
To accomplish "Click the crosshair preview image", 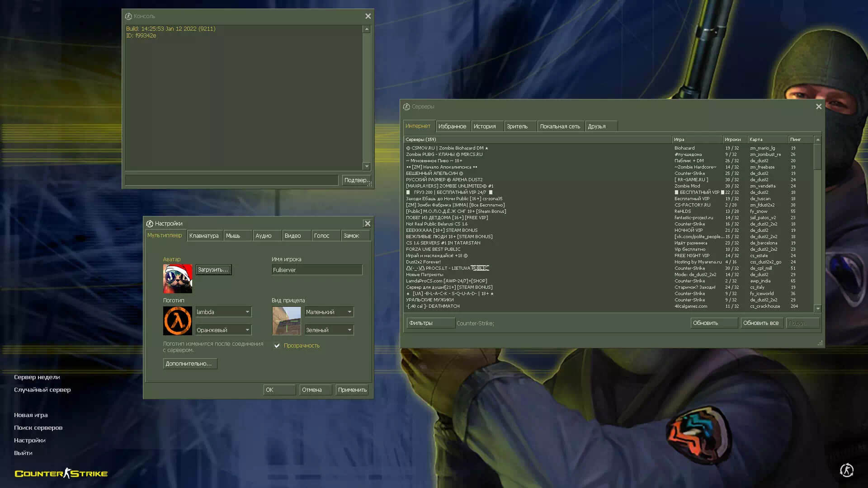I will tap(287, 321).
